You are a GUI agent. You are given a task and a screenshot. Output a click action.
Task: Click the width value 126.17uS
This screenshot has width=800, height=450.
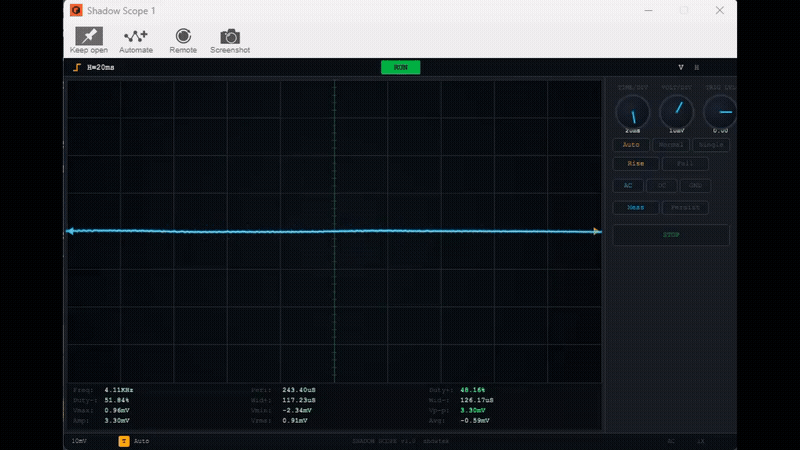pos(477,400)
